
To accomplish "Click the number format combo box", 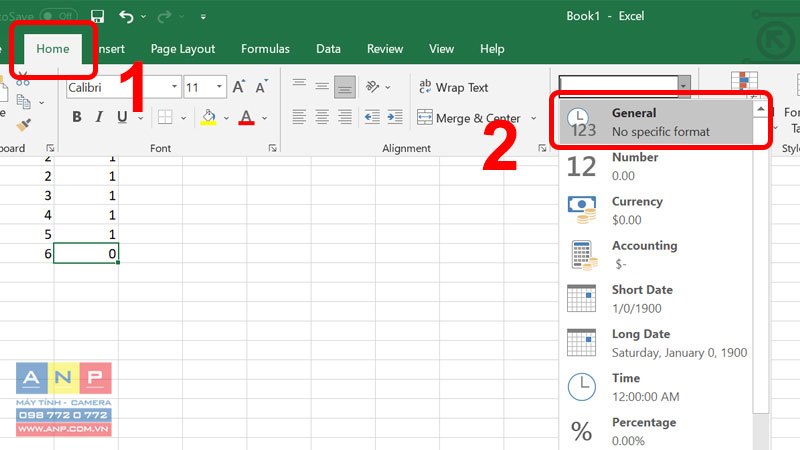I will pos(618,85).
